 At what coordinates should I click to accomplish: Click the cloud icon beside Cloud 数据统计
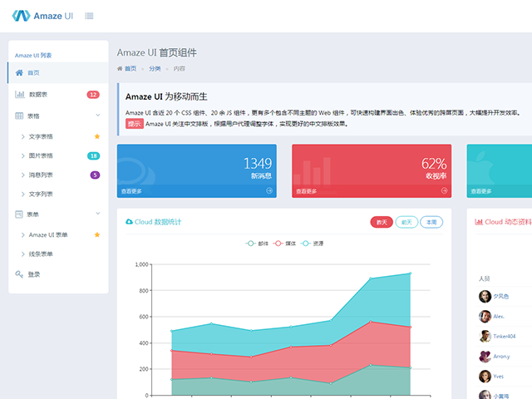click(x=129, y=222)
